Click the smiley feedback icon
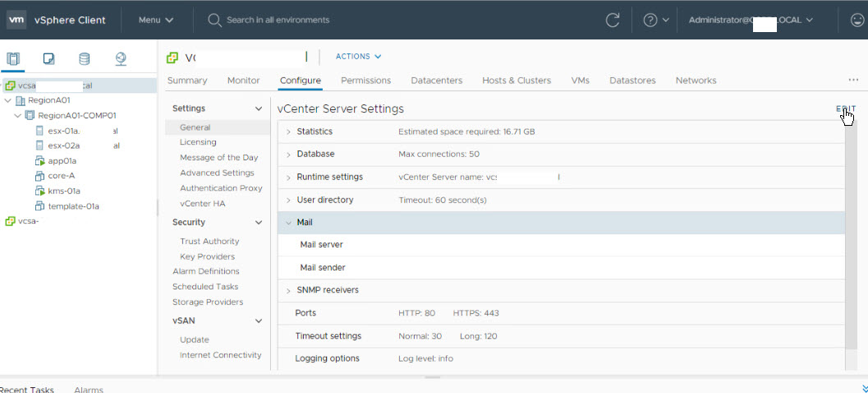This screenshot has width=868, height=393. click(x=857, y=20)
